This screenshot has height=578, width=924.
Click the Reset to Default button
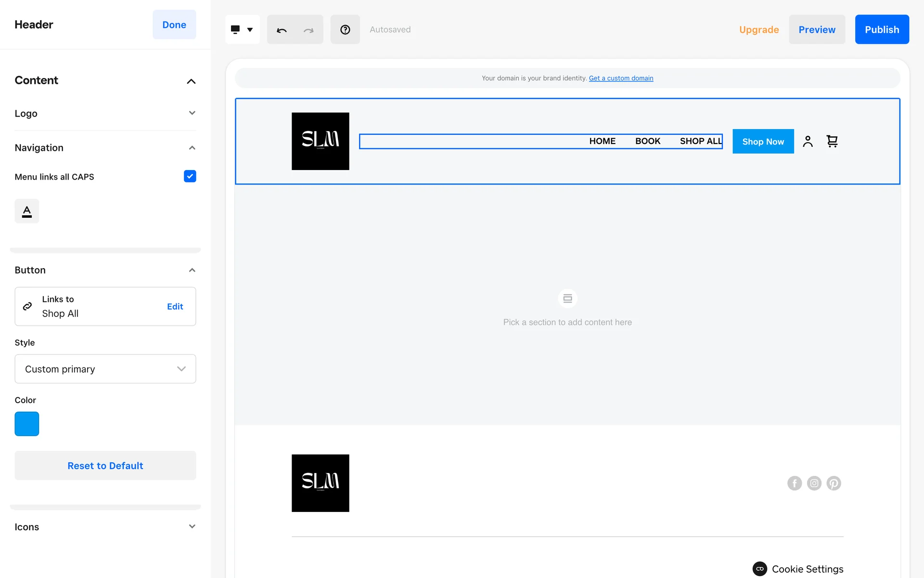(x=105, y=466)
